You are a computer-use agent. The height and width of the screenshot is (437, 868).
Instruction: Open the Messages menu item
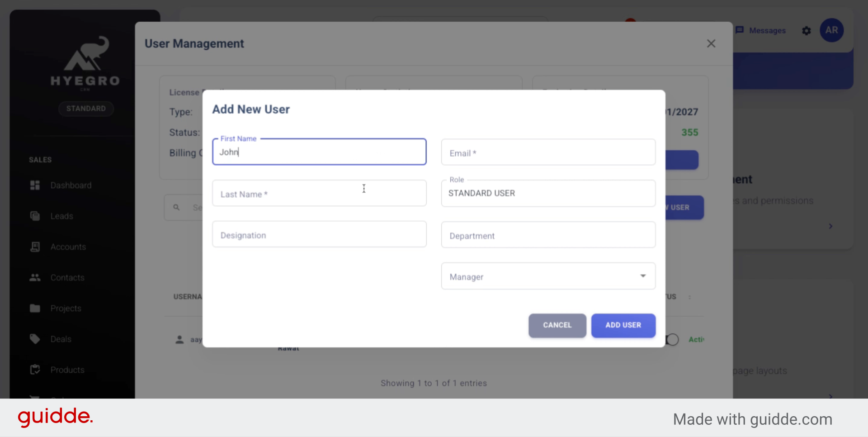coord(761,30)
